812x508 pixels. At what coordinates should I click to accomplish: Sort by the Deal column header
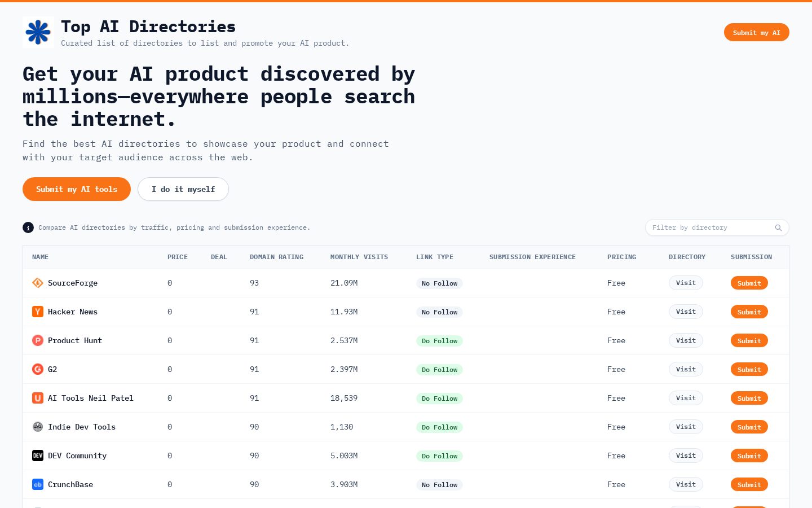[219, 257]
